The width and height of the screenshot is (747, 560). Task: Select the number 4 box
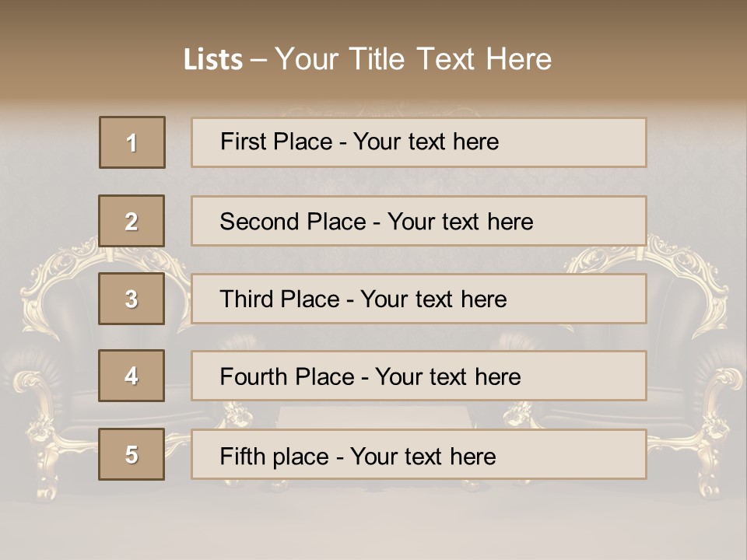132,376
